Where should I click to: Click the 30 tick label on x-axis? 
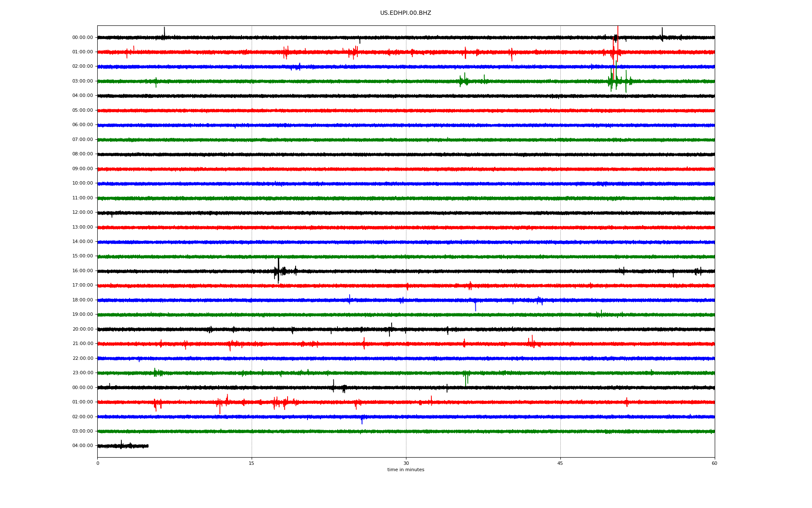(x=406, y=463)
